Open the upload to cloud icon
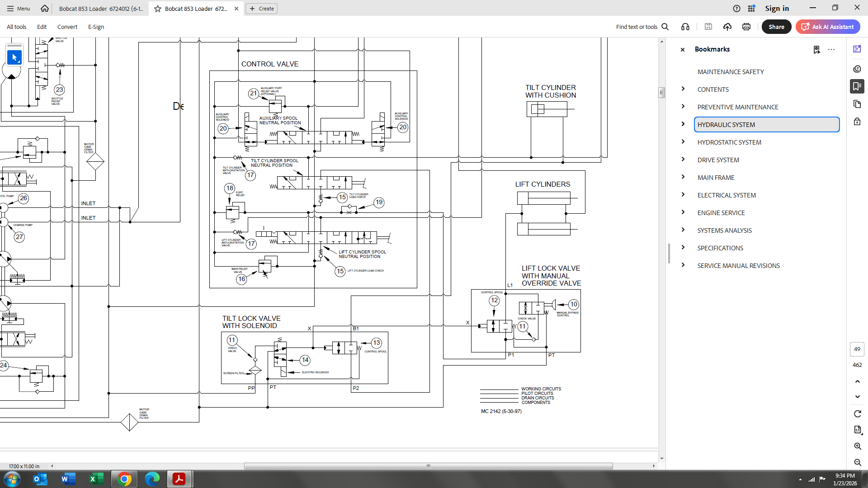 727,27
